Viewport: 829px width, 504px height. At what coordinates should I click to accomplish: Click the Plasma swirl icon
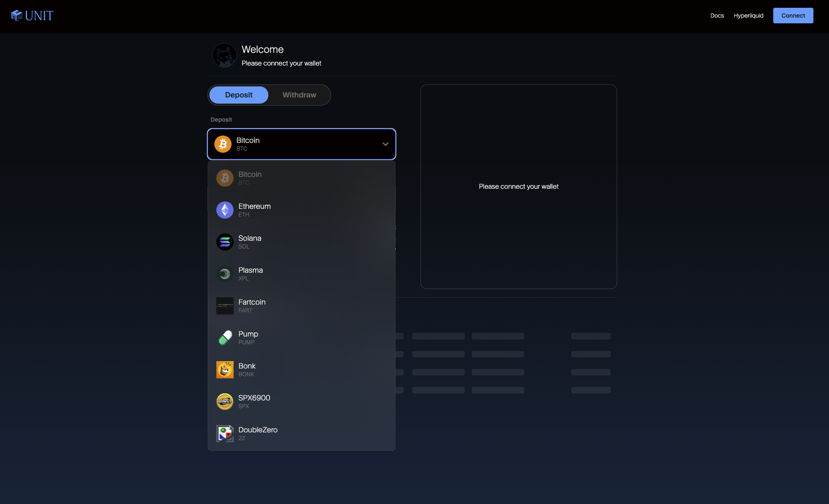coord(225,274)
